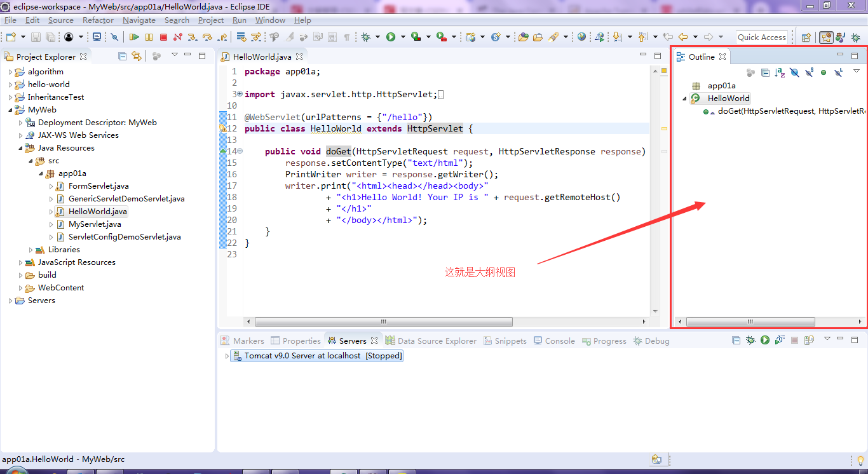868x474 pixels.
Task: Activate Sort alphabetically in the Outline view
Action: point(780,72)
